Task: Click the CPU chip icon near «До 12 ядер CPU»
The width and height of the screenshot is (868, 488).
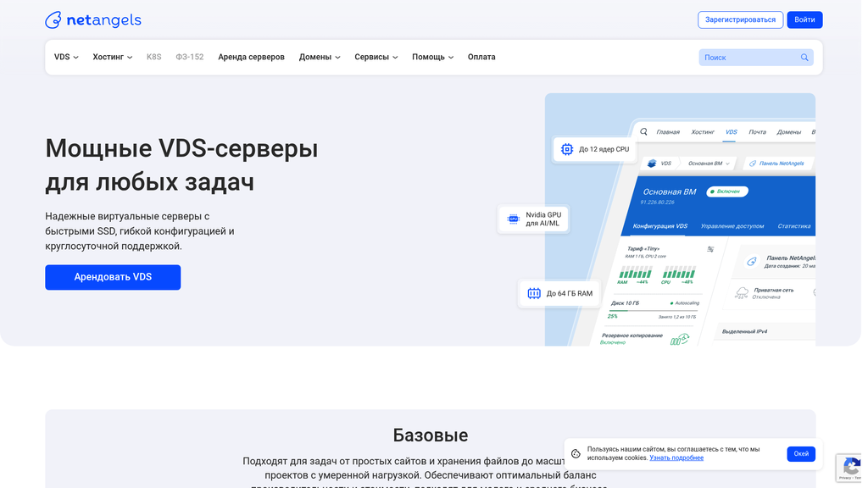Action: (x=567, y=148)
